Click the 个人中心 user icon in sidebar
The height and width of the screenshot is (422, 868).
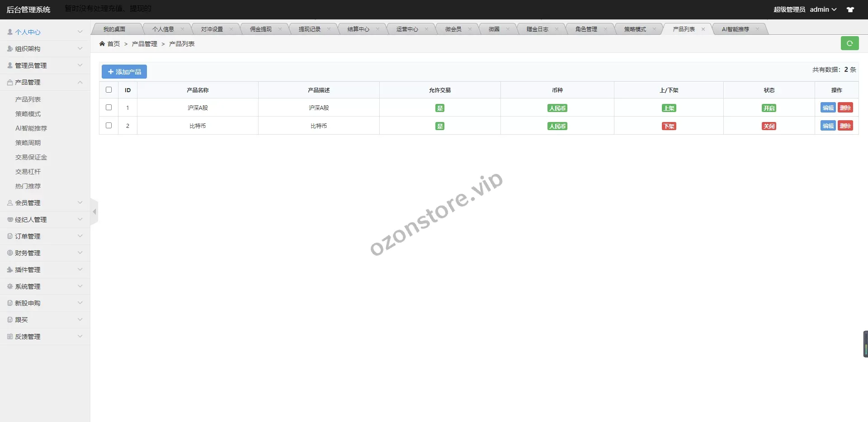point(10,32)
